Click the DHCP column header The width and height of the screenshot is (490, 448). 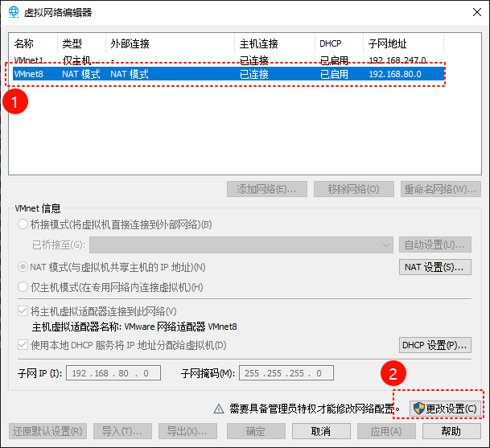[x=339, y=43]
